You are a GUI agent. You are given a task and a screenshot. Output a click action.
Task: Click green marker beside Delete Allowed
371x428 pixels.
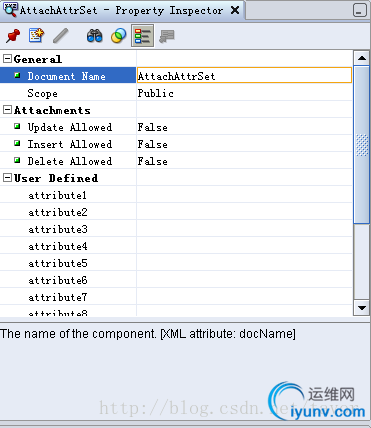(x=17, y=160)
